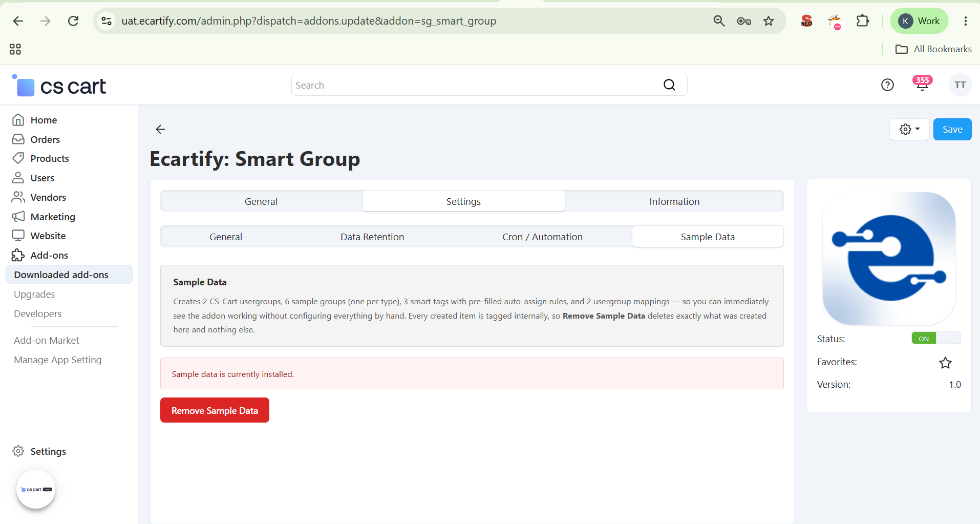980x524 pixels.
Task: Open the gear actions dropdown
Action: click(x=909, y=129)
